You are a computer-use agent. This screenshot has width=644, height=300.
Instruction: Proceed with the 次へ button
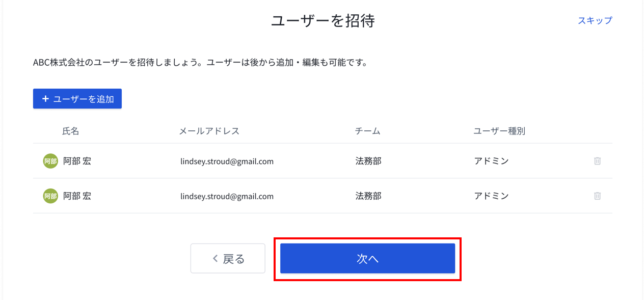[x=367, y=258]
